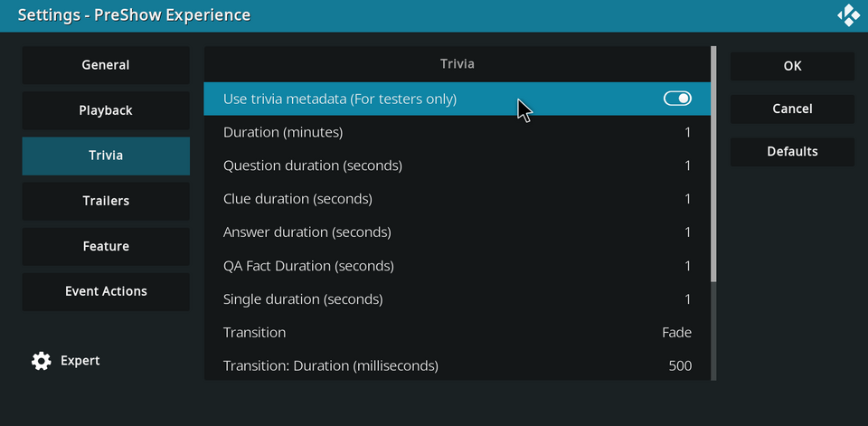Switch to the Trailers category
The width and height of the screenshot is (868, 426).
click(106, 201)
